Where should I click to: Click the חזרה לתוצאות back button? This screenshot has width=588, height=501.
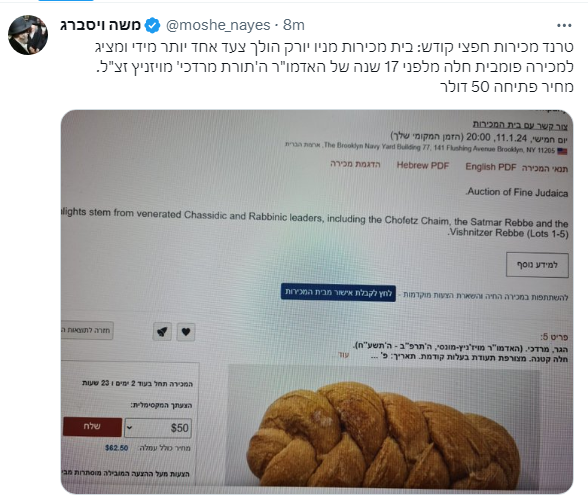[87, 330]
